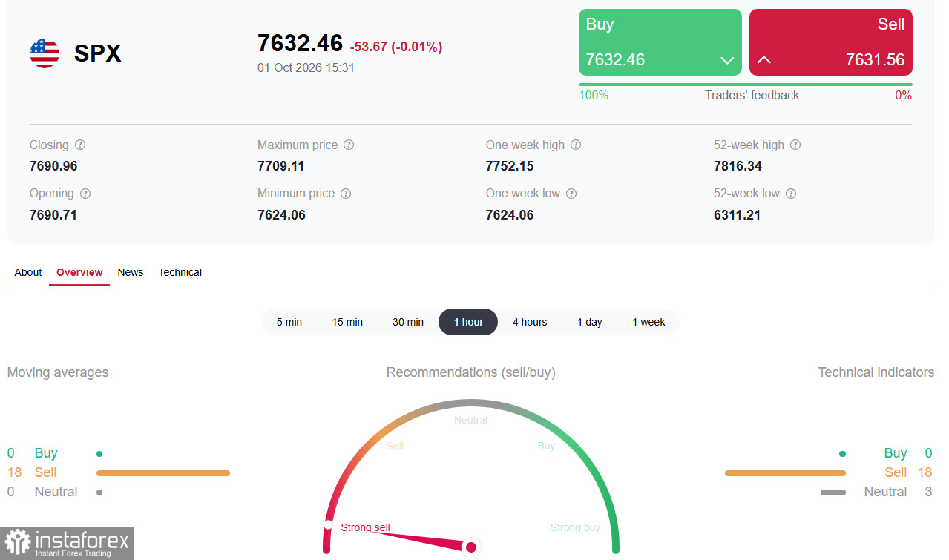Click the orange Sell bar under Technical indicators
Image resolution: width=949 pixels, height=560 pixels.
[x=785, y=472]
